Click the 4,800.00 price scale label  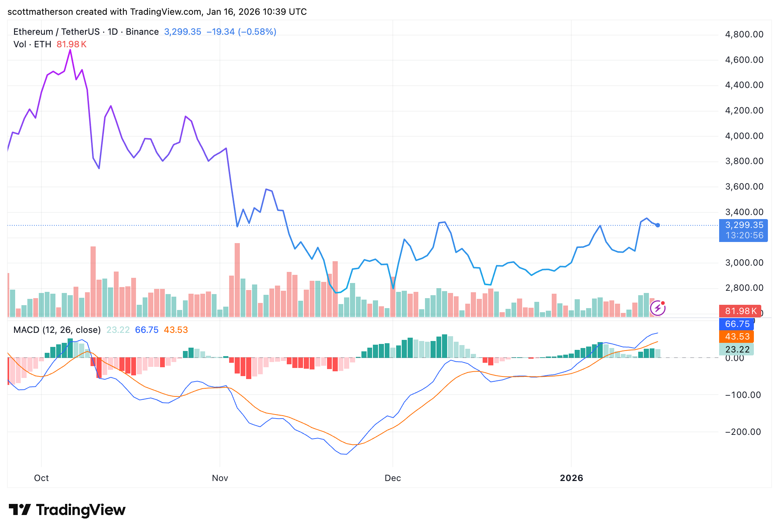point(744,34)
